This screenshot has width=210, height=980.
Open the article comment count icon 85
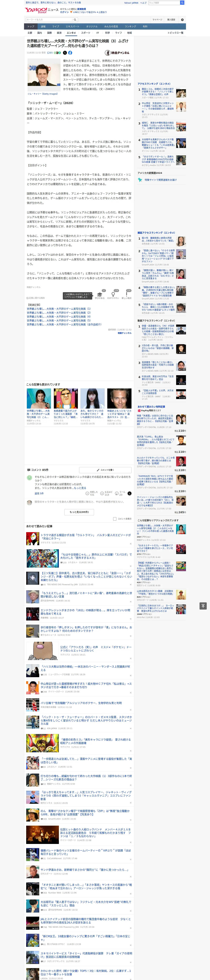(50, 53)
